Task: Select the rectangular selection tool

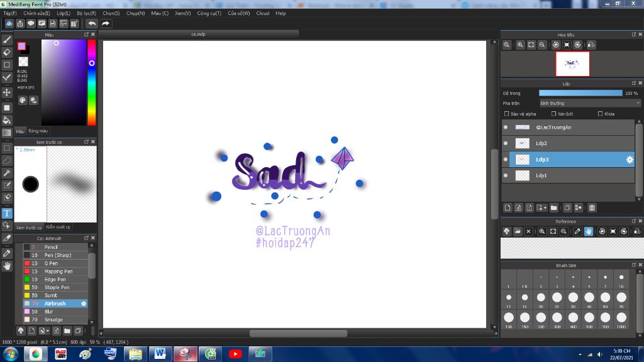Action: [7, 148]
